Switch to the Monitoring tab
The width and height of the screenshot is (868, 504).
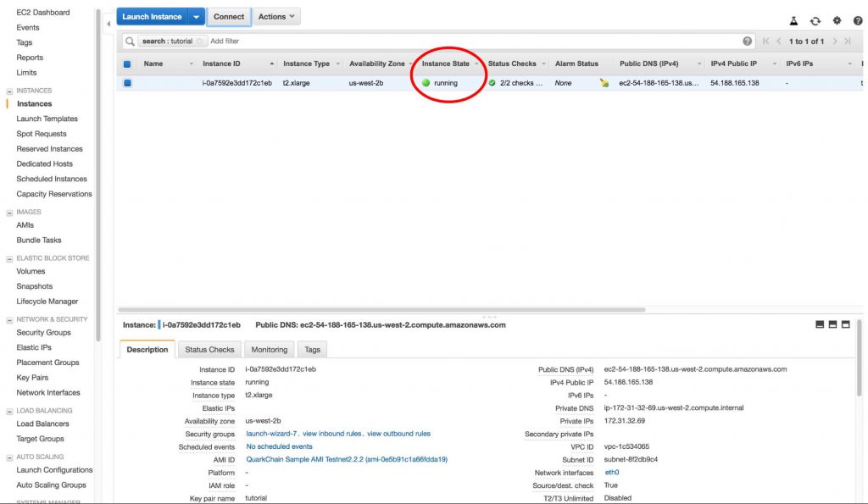(269, 350)
